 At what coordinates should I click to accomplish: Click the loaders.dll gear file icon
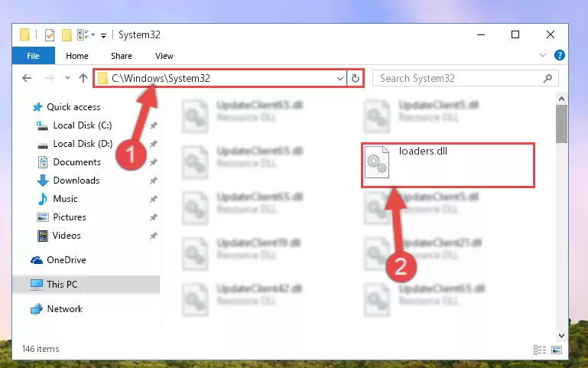[377, 162]
